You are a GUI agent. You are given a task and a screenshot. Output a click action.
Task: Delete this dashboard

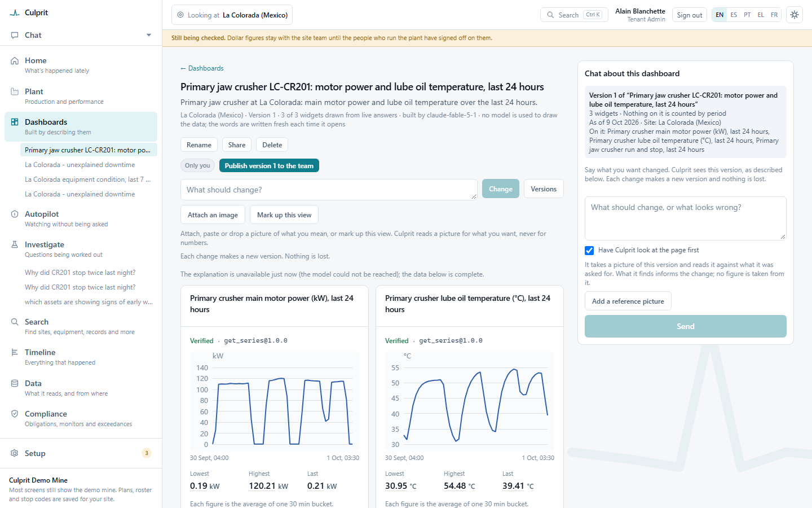click(x=272, y=145)
